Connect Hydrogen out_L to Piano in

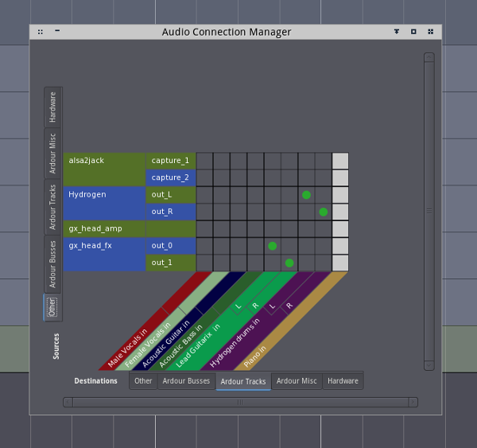click(x=340, y=195)
